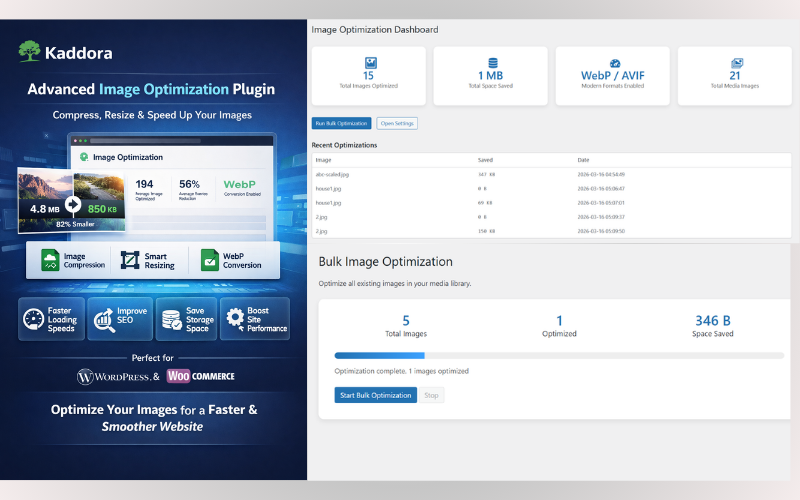Click the 82% Smaller label
Viewport: 800px width, 500px height.
point(75,224)
